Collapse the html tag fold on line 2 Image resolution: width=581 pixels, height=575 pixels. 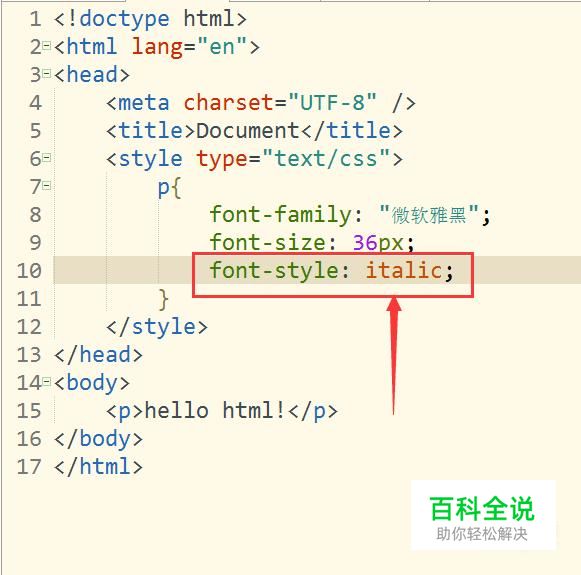[x=46, y=46]
